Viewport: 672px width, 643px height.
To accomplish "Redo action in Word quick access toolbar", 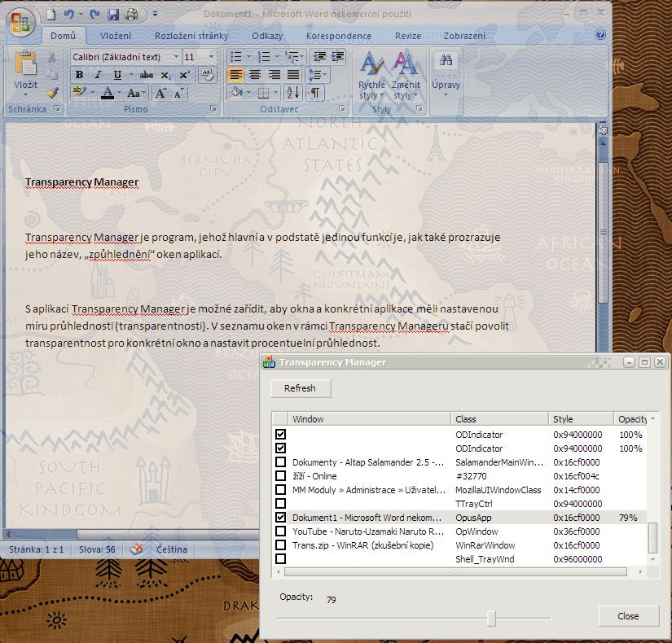I will (94, 15).
